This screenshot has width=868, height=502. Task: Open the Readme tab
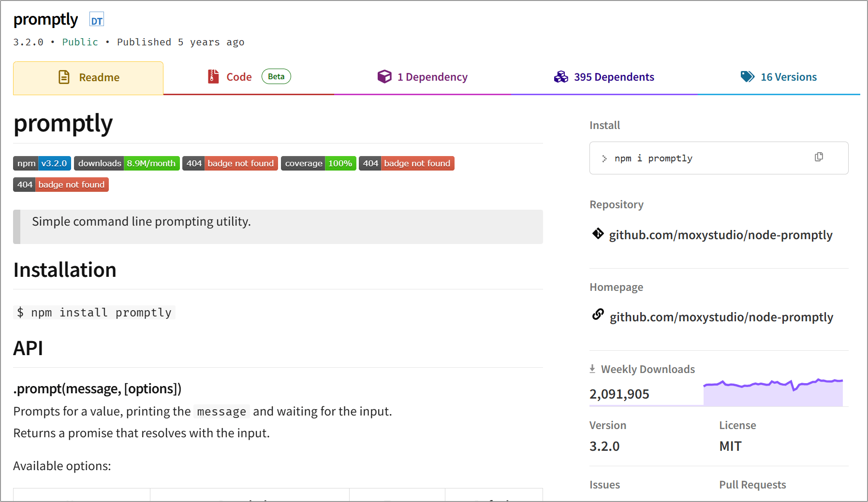tap(88, 78)
